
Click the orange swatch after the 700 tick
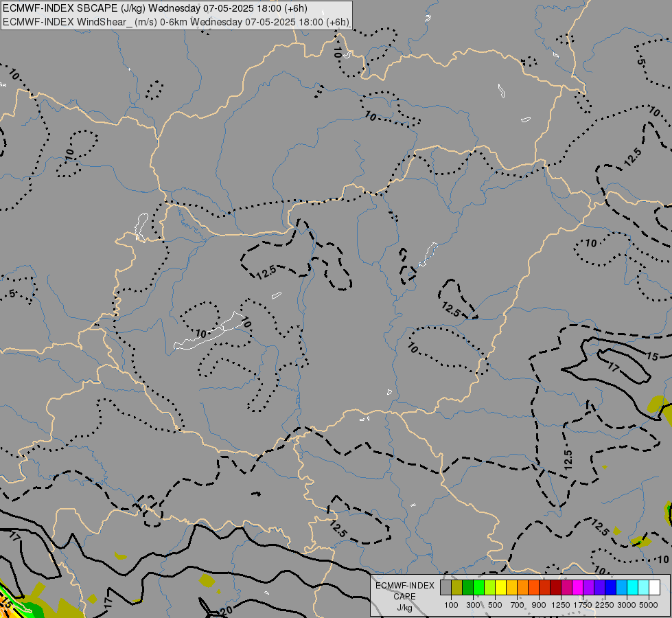(x=523, y=588)
